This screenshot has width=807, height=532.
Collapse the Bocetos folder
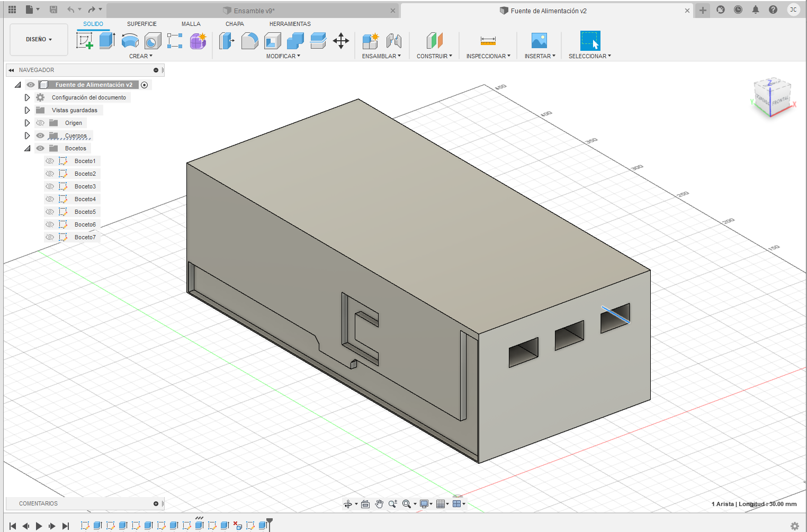pos(27,148)
